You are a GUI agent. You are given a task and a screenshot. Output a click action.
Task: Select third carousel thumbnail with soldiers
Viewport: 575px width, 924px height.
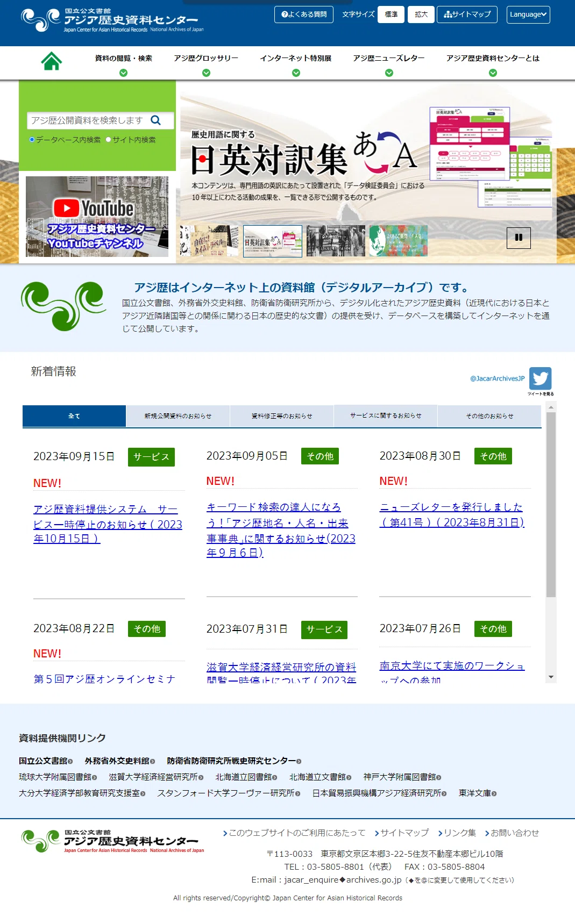click(336, 241)
